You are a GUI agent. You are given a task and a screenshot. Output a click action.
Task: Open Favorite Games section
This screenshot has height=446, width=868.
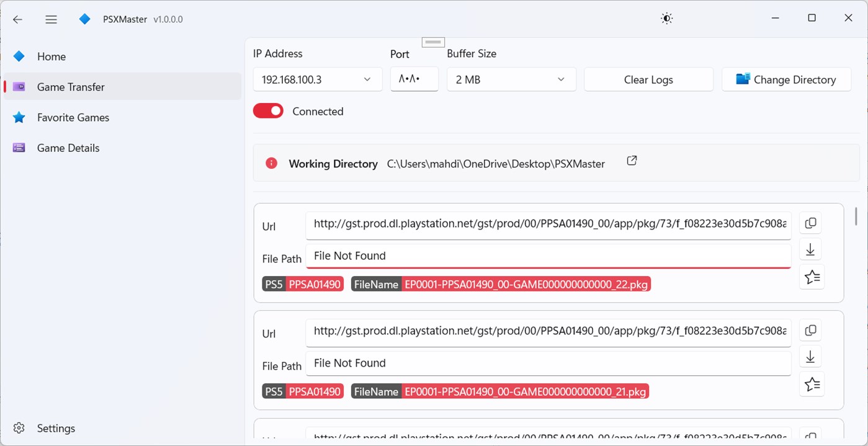[122, 117]
